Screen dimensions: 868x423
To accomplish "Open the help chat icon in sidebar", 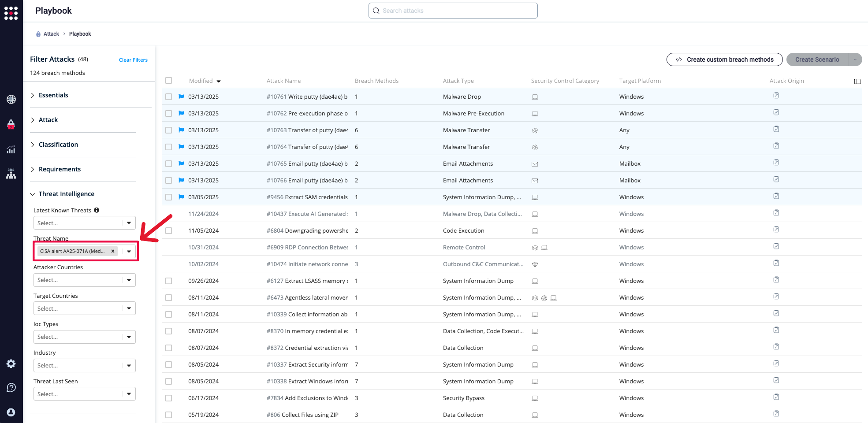I will click(11, 387).
